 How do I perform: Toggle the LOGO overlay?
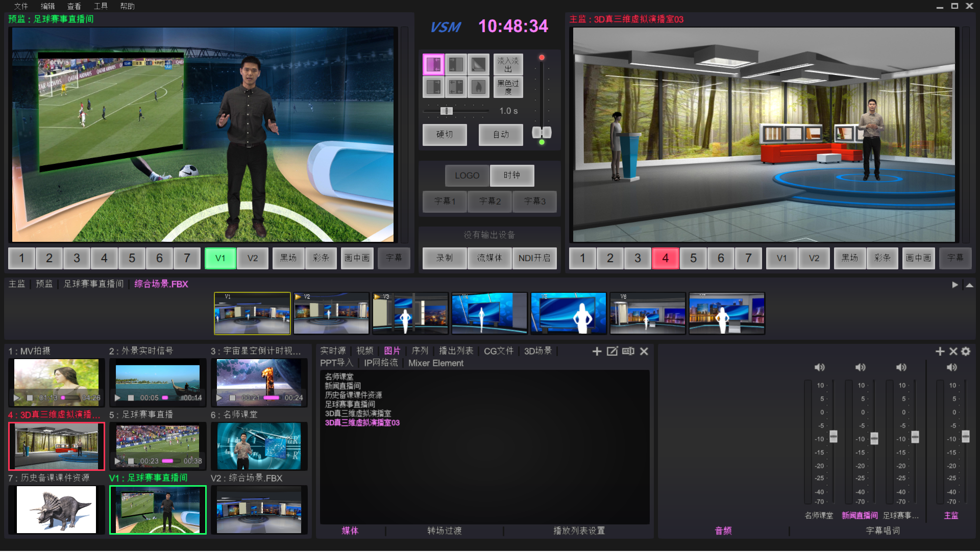467,175
